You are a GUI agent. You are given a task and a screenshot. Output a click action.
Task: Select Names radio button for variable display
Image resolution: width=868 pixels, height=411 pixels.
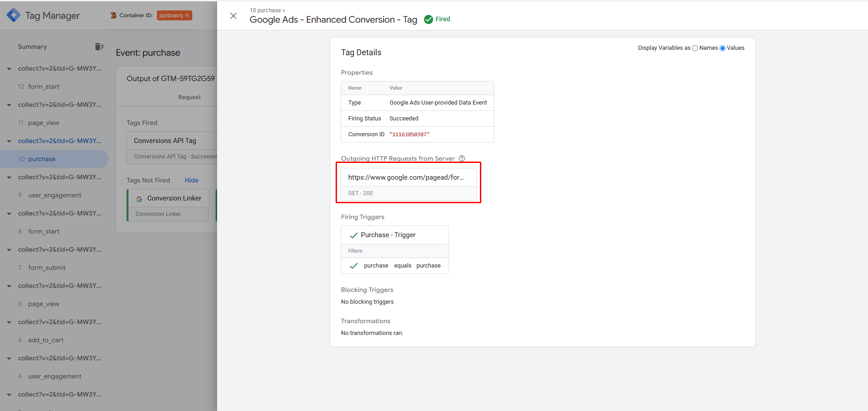(x=695, y=48)
